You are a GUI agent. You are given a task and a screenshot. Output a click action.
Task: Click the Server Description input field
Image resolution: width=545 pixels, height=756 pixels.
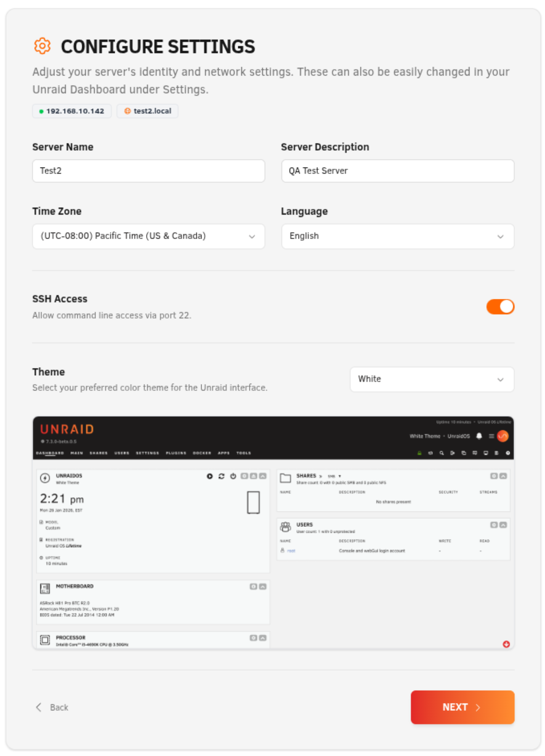coord(397,171)
